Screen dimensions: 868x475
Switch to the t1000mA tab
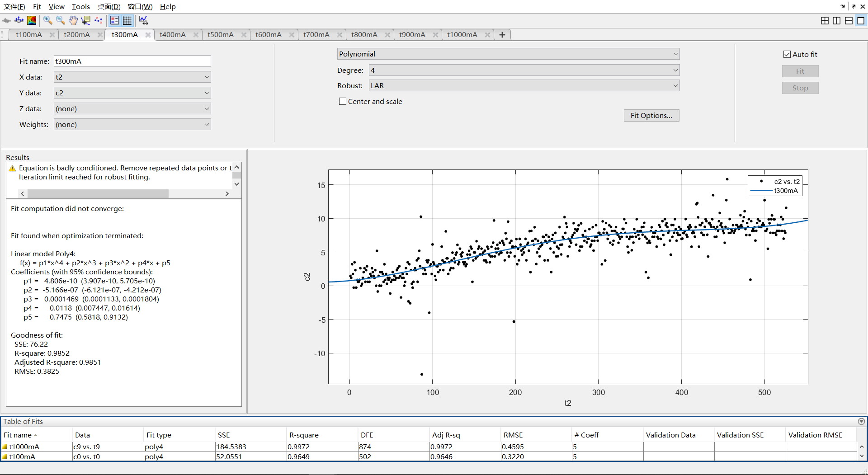[x=462, y=35]
